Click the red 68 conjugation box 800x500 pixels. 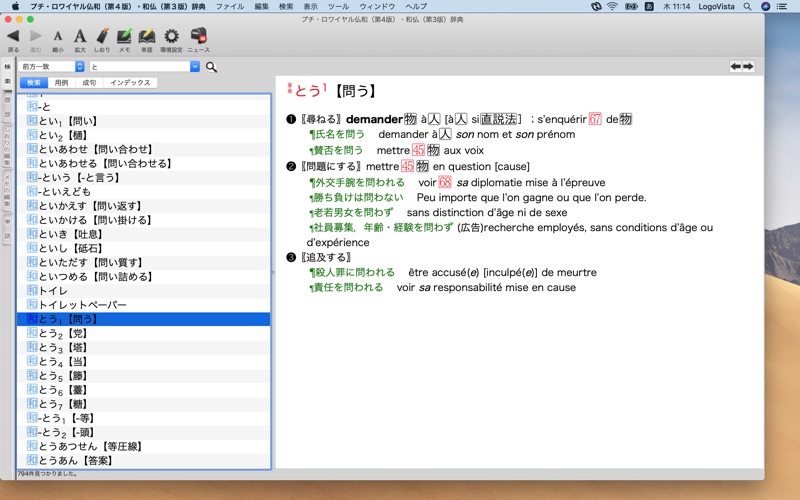point(445,182)
